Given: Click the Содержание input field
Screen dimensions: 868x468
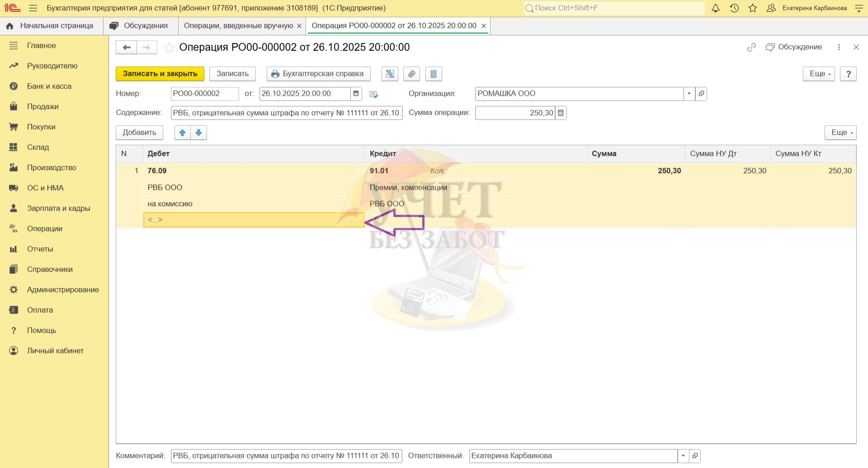Looking at the screenshot, I should [x=286, y=113].
